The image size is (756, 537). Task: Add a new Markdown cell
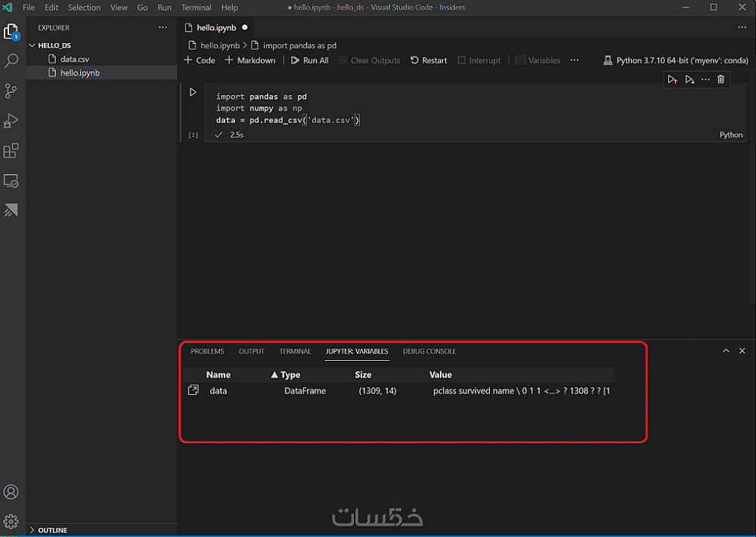250,61
